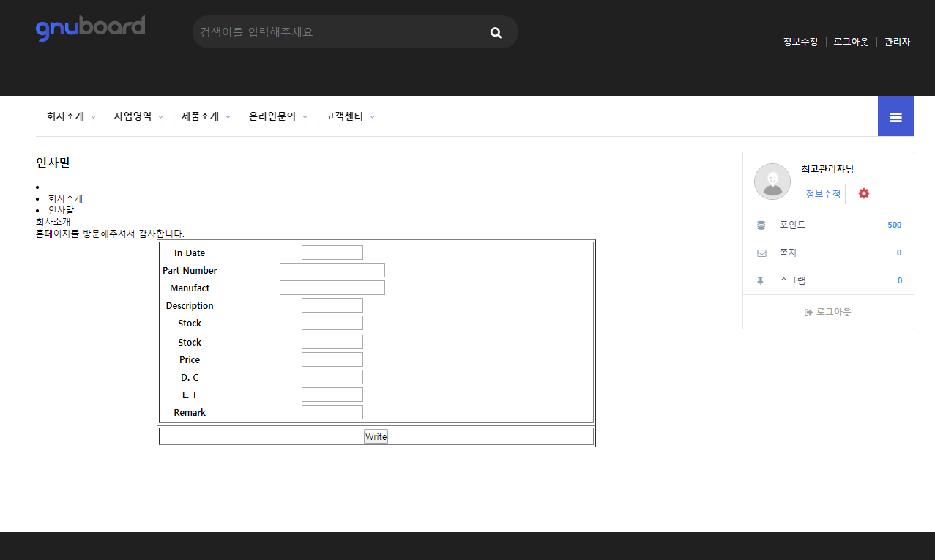Open the hamburger menu button
This screenshot has height=560, width=935.
click(x=895, y=116)
